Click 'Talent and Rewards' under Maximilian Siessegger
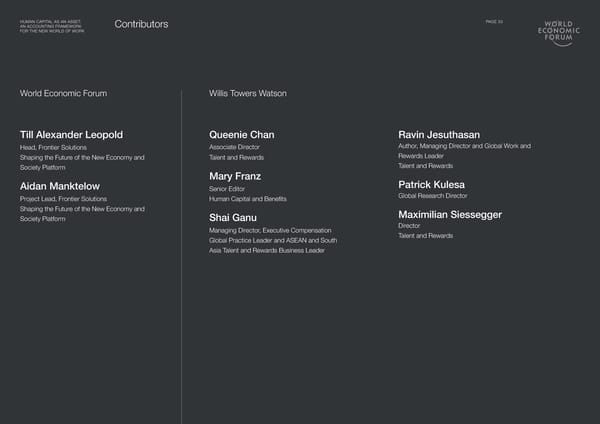The height and width of the screenshot is (424, 600). click(x=426, y=236)
